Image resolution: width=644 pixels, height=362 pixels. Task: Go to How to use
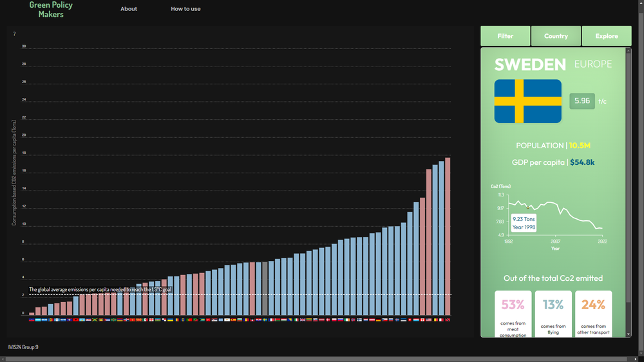tap(185, 8)
